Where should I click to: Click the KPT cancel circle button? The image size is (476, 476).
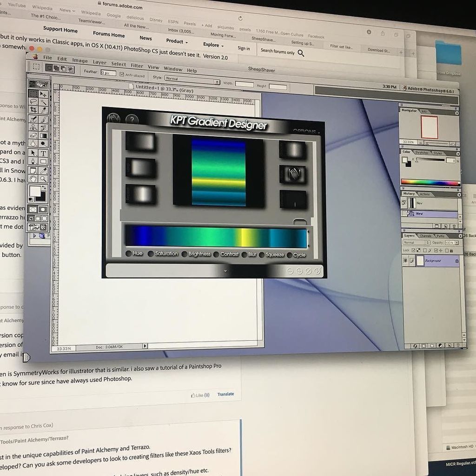(x=309, y=271)
